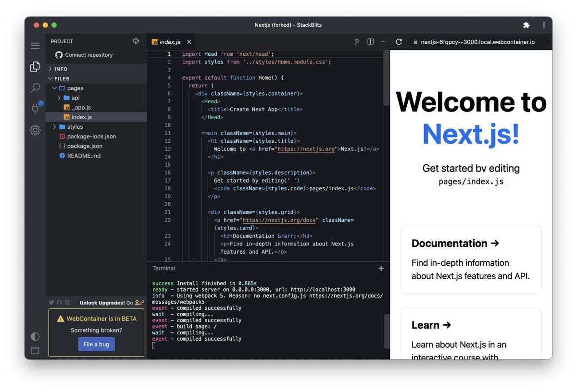Open the editor ellipsis more-actions menu
577x392 pixels.
[x=383, y=42]
